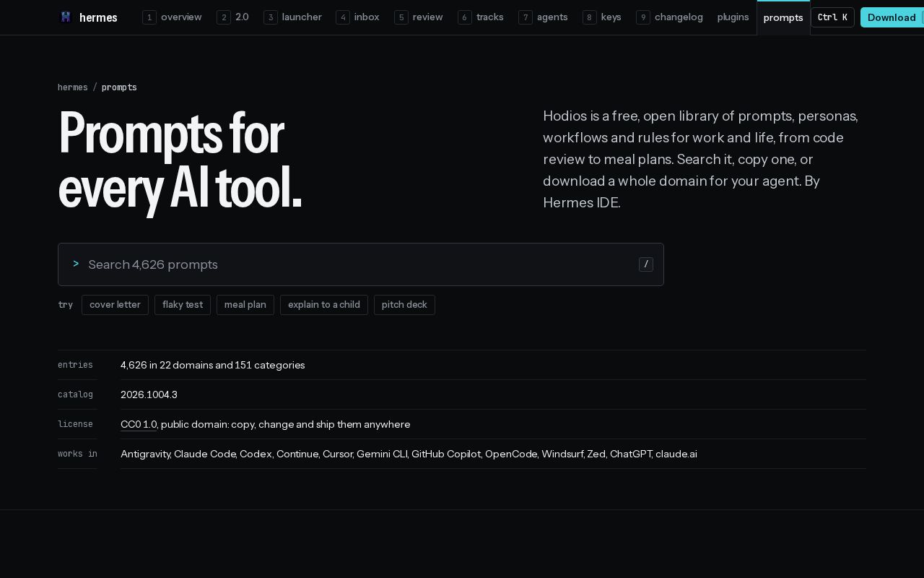Click the license row label
The width and height of the screenshot is (924, 578).
[75, 424]
